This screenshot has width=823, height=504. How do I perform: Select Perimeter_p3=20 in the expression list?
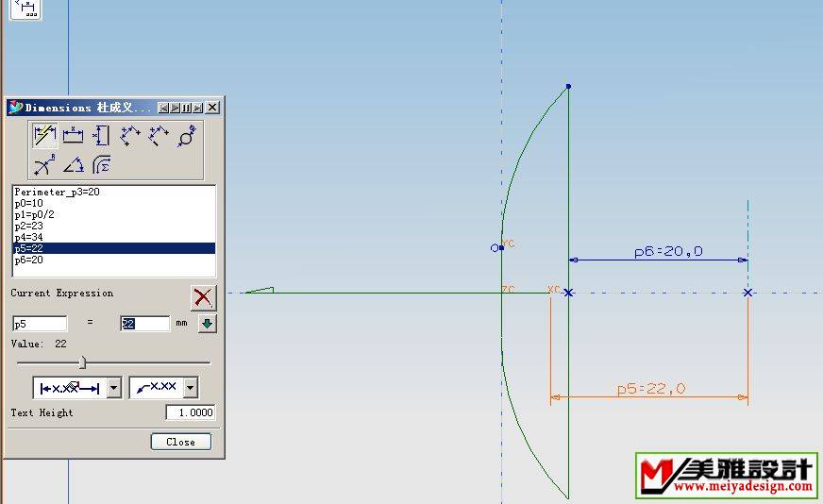[113, 192]
